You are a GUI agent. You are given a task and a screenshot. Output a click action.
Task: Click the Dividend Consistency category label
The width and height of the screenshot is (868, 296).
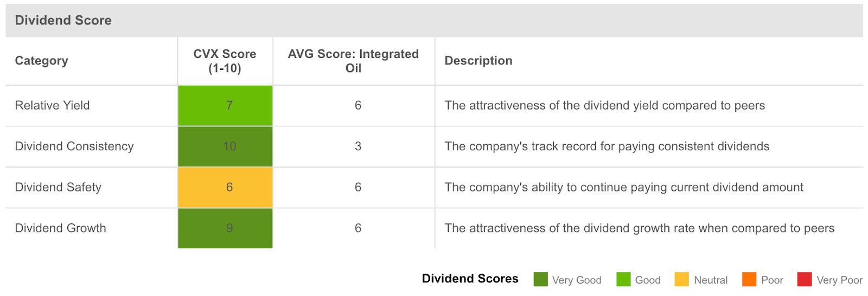(x=74, y=146)
